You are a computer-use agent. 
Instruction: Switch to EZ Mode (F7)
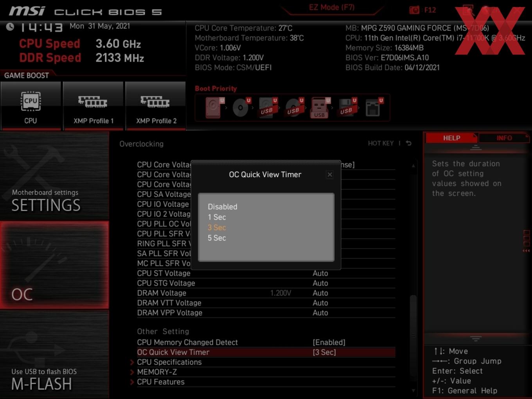click(x=332, y=7)
